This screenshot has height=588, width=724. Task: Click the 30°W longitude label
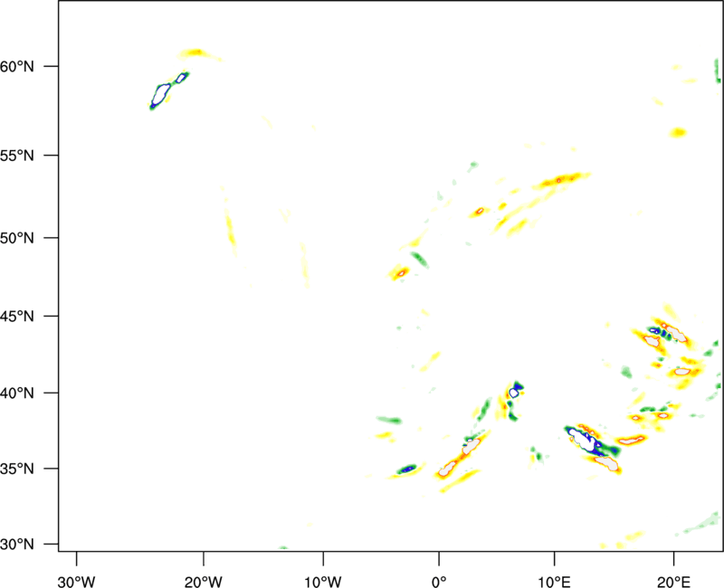click(77, 582)
